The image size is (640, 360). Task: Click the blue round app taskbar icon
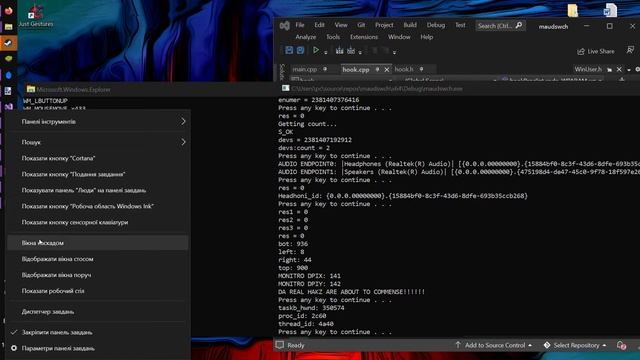click(x=8, y=75)
